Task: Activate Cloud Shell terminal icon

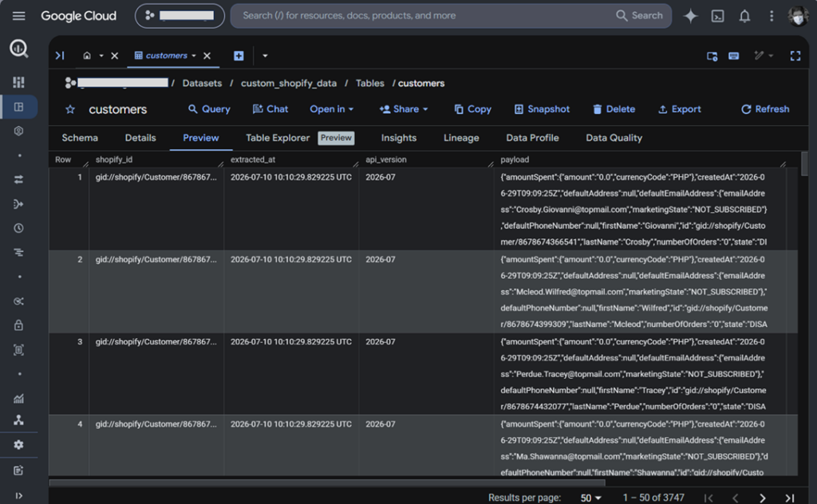Action: 717,16
